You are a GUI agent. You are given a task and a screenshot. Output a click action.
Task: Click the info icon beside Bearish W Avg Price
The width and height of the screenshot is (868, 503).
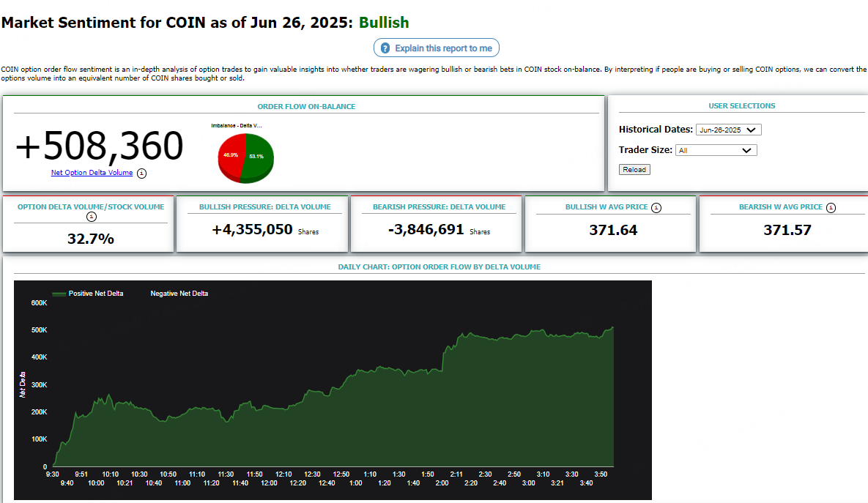[831, 207]
